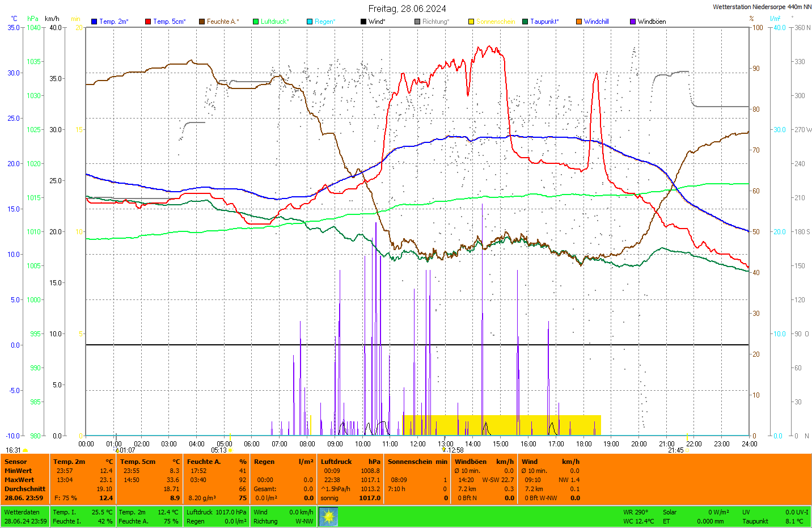
Task: Click the Wetterstation Niedersorpe 440m NN text
Action: click(762, 7)
